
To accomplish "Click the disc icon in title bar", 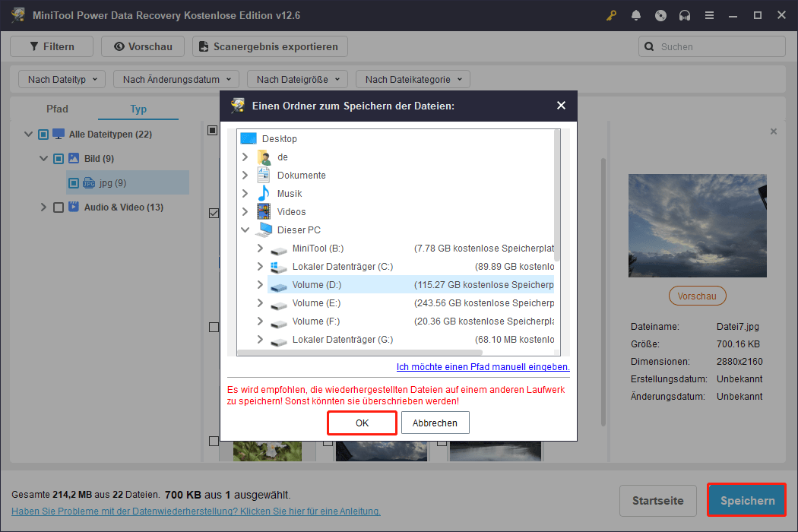I will click(x=660, y=15).
